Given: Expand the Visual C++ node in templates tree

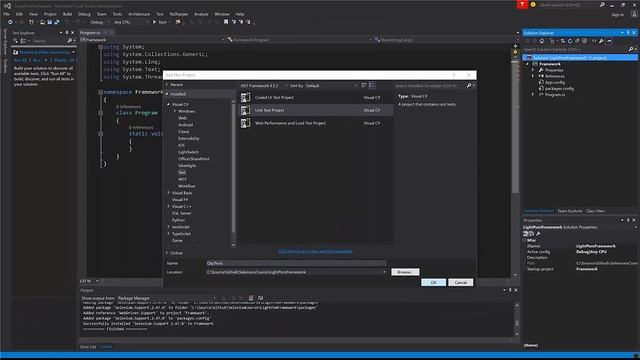Looking at the screenshot, I should pyautogui.click(x=169, y=207).
